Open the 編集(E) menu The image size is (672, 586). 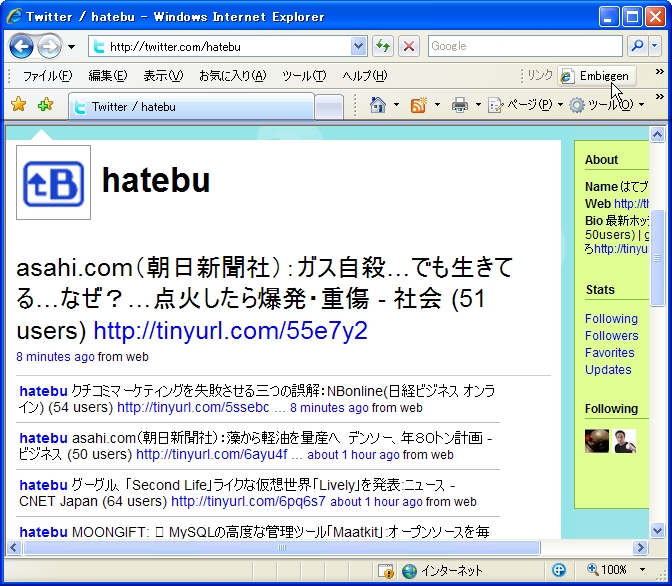[x=108, y=76]
